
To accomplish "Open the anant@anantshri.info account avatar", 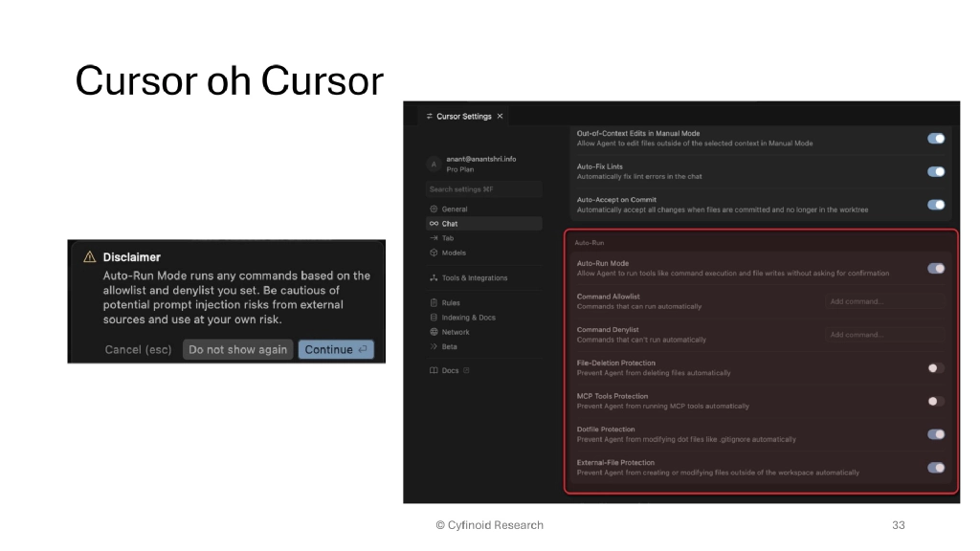I will click(435, 164).
